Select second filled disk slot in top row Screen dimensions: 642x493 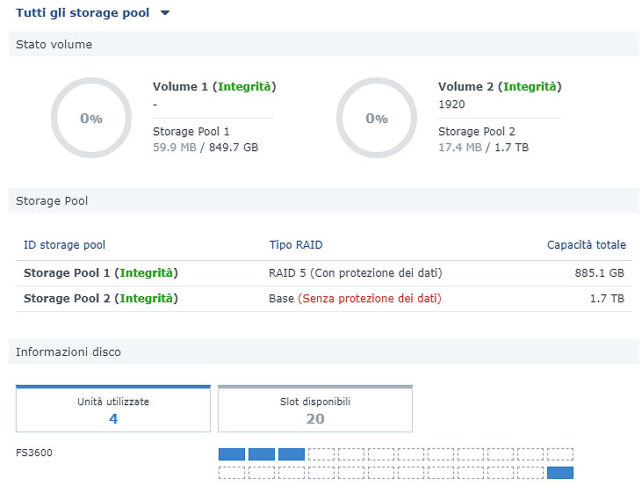point(261,454)
